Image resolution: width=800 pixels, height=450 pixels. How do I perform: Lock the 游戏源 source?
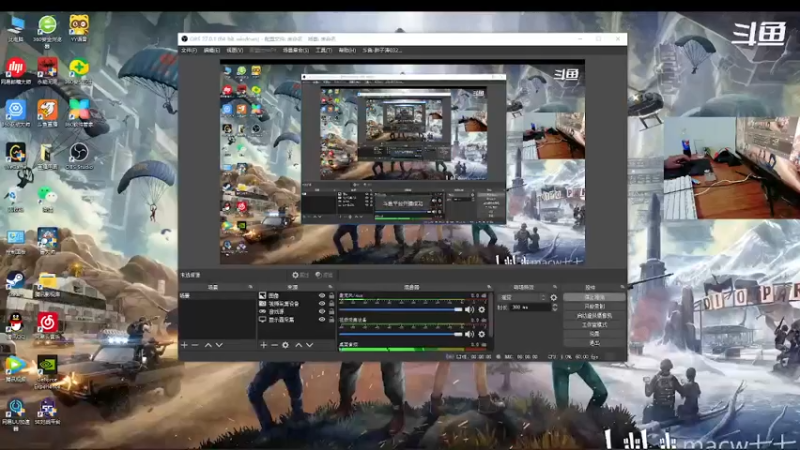click(x=332, y=311)
